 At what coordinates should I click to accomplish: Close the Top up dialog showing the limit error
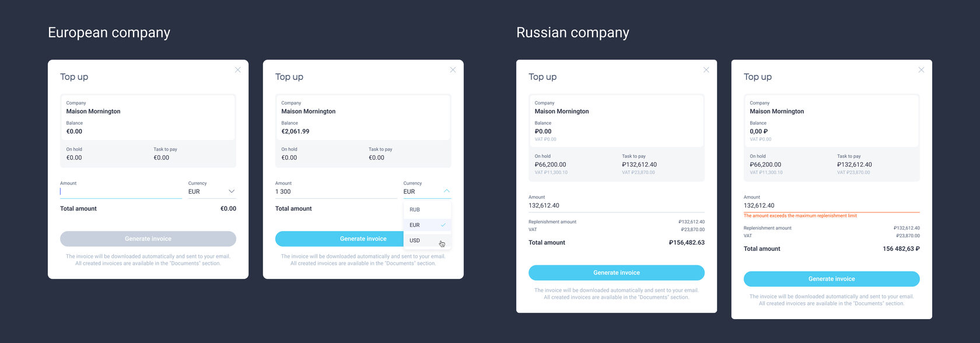(x=921, y=70)
